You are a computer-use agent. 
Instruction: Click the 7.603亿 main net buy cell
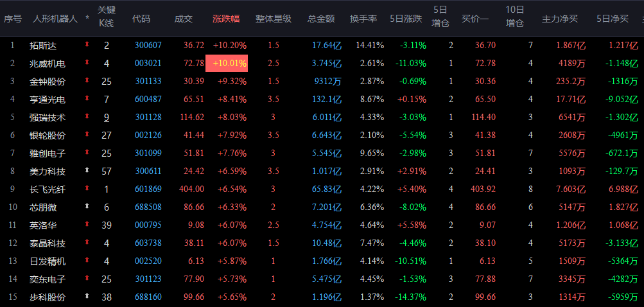pos(571,189)
